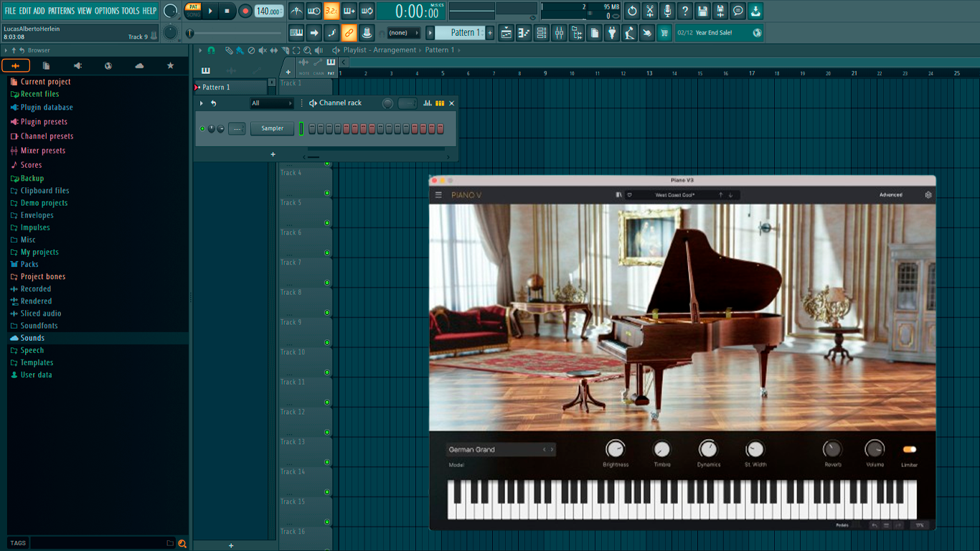
Task: Open the TOOLS menu
Action: pos(131,11)
